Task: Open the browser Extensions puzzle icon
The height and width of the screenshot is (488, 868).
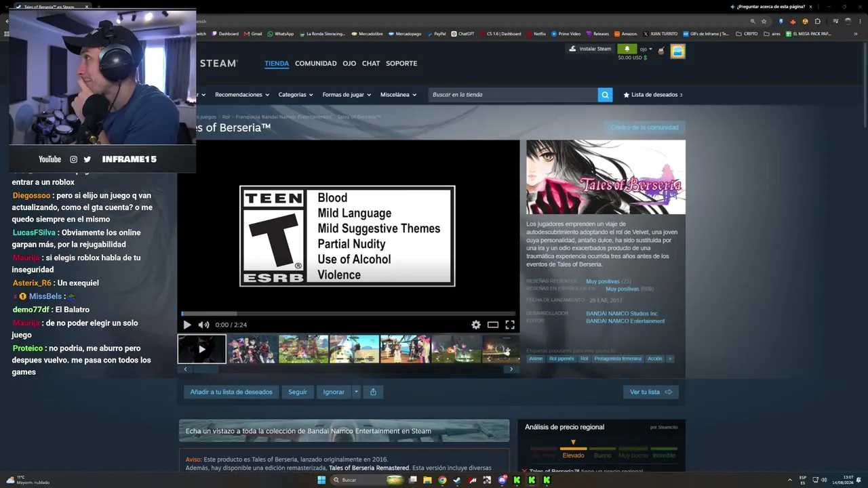Action: tap(817, 21)
